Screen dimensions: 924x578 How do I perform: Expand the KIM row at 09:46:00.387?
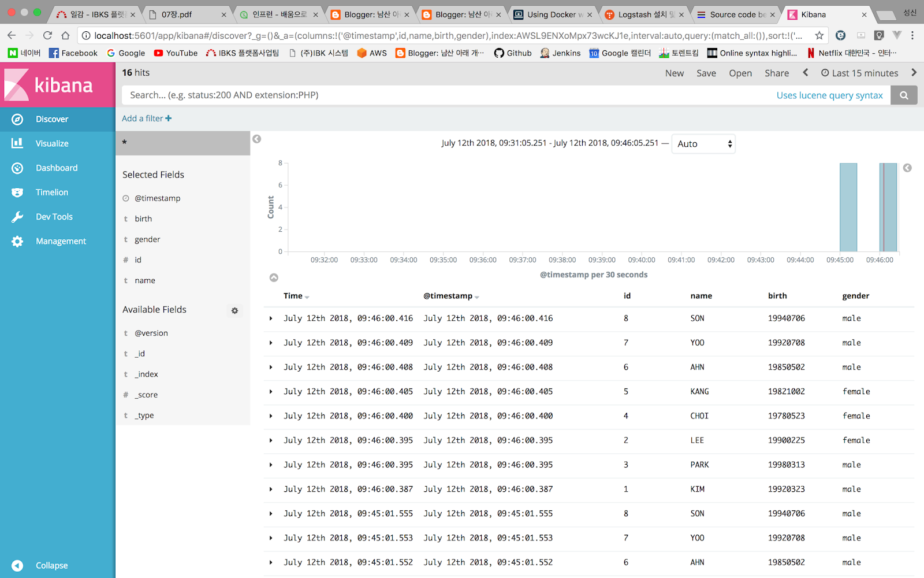coord(271,489)
